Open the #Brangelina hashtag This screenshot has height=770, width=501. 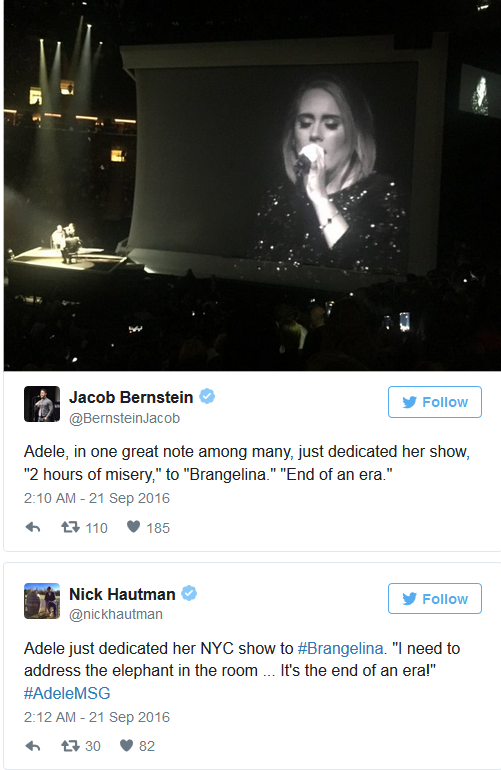[340, 648]
